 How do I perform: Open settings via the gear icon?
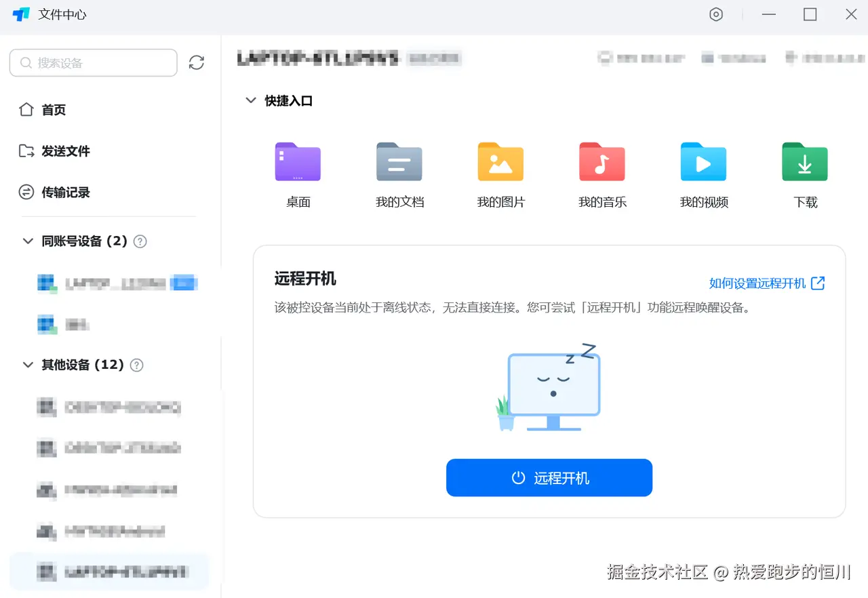pyautogui.click(x=716, y=14)
